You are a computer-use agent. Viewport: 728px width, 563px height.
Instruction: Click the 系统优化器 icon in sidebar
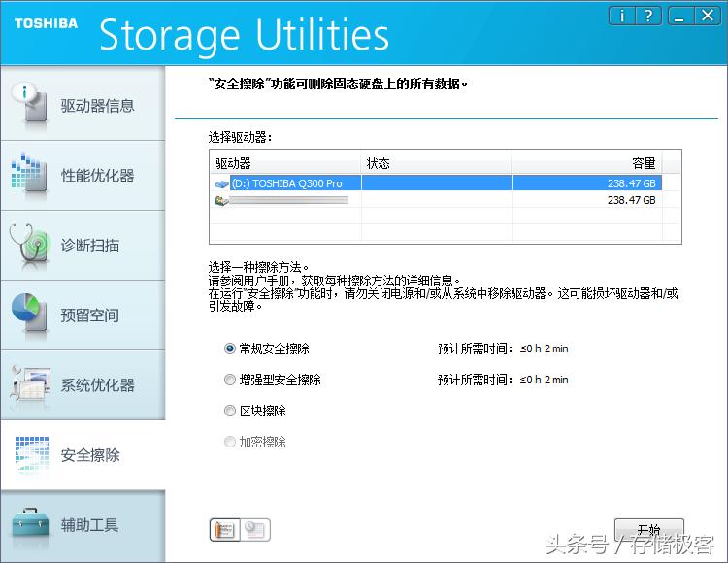[x=31, y=384]
